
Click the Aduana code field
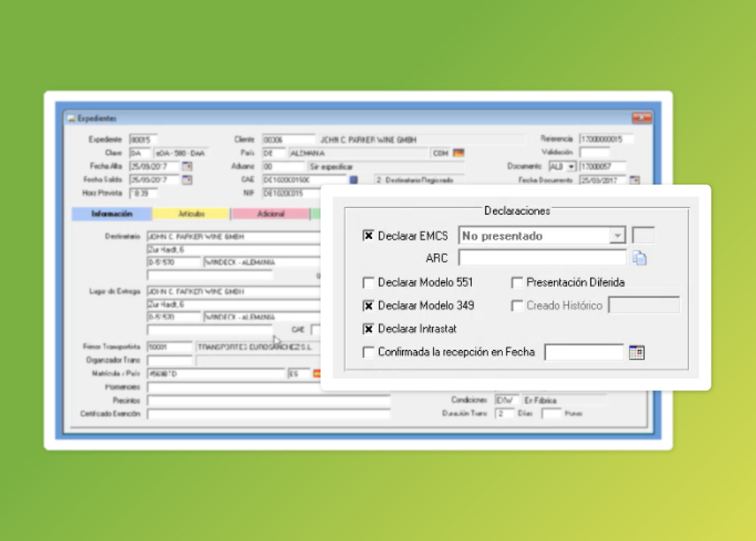pyautogui.click(x=283, y=166)
